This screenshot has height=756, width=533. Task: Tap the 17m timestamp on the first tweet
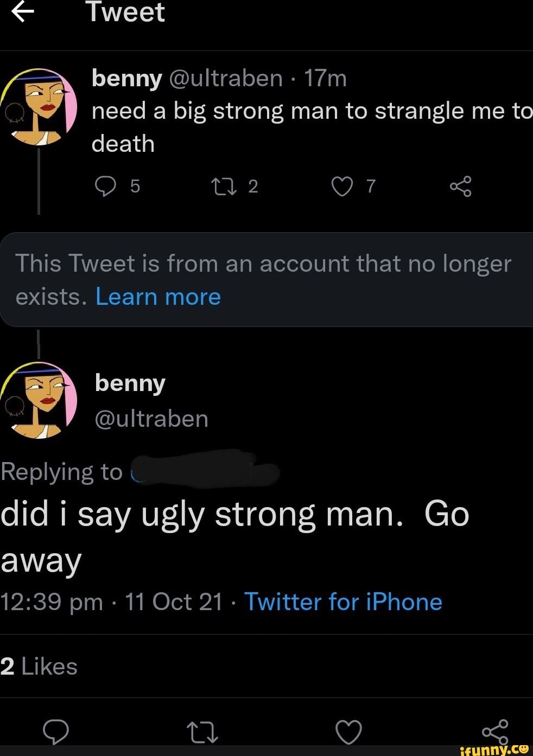[x=325, y=79]
